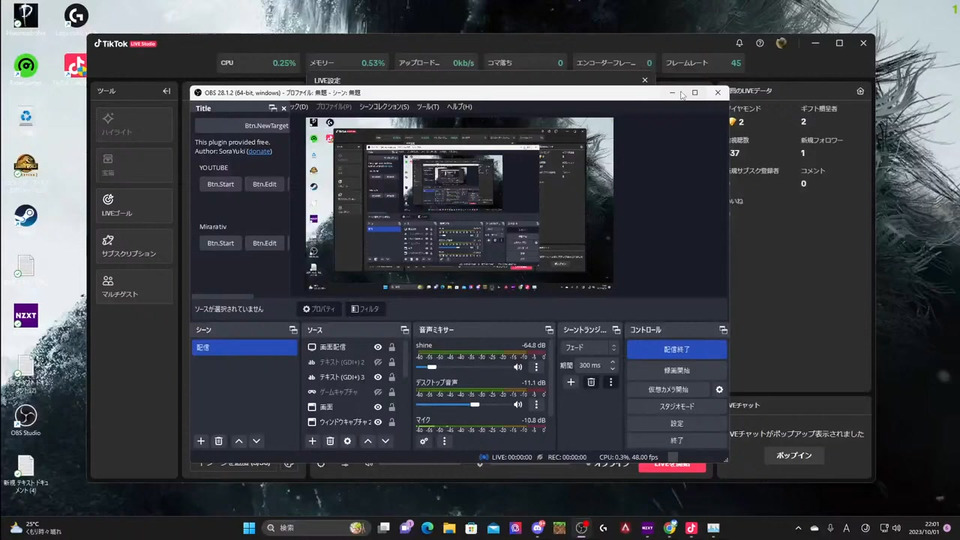Mute the shine audio speaker icon
Viewport: 960px width, 540px height.
point(518,367)
